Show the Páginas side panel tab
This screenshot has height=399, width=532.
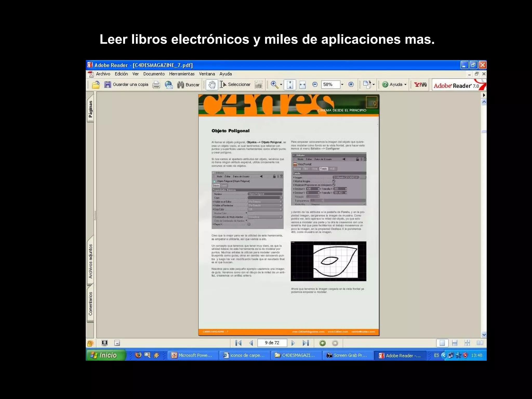click(90, 109)
